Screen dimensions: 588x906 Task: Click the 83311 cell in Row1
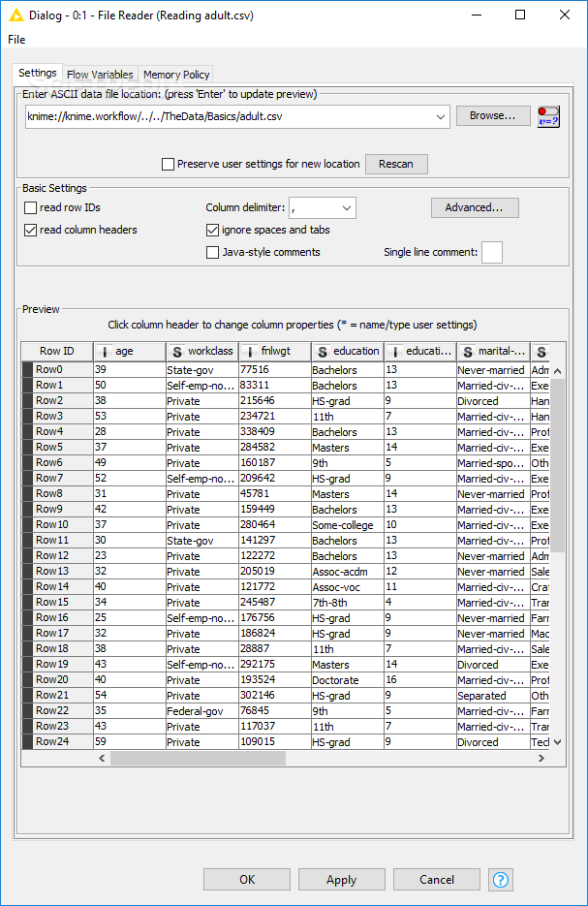(x=275, y=386)
